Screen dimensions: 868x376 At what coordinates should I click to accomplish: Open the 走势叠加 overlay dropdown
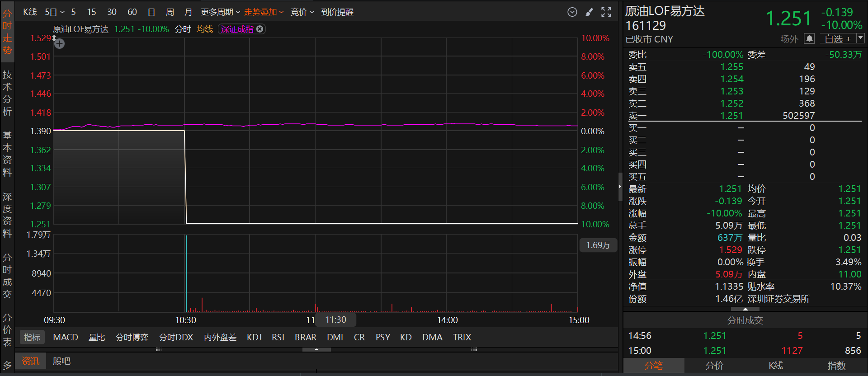click(x=264, y=12)
